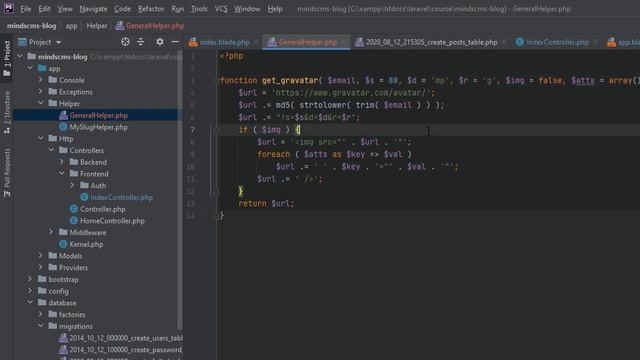Expand the Providers folder
This screenshot has width=640, height=360.
tap(41, 268)
